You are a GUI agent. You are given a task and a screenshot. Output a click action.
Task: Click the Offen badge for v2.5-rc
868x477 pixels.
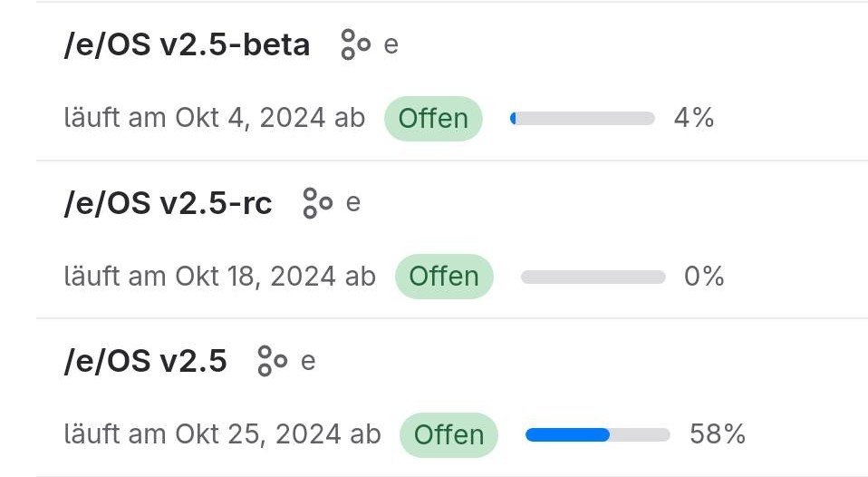[444, 277]
